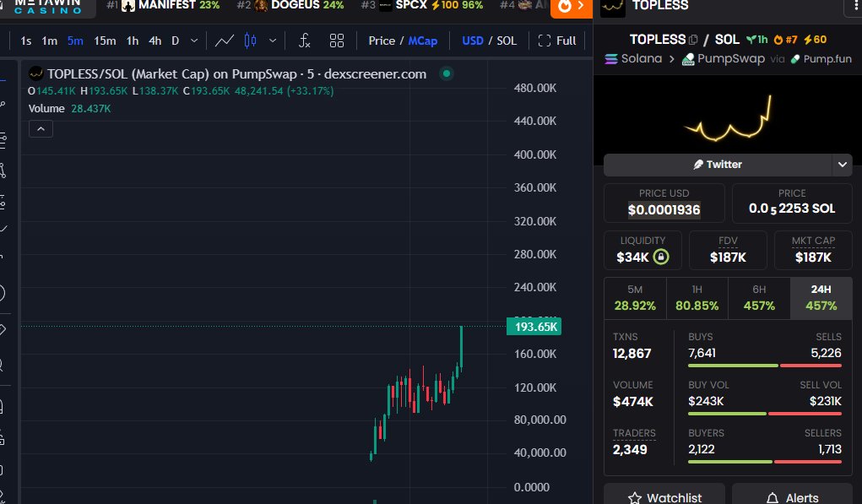Click the 193.65K current price label
This screenshot has width=862, height=504.
(534, 327)
